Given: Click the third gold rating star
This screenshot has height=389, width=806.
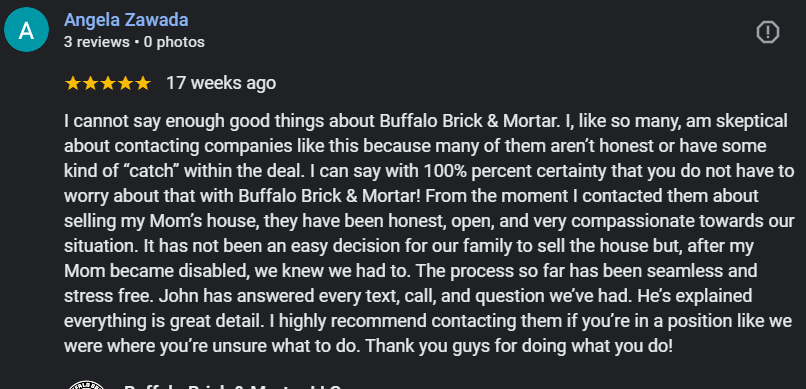Looking at the screenshot, I should coord(107,83).
